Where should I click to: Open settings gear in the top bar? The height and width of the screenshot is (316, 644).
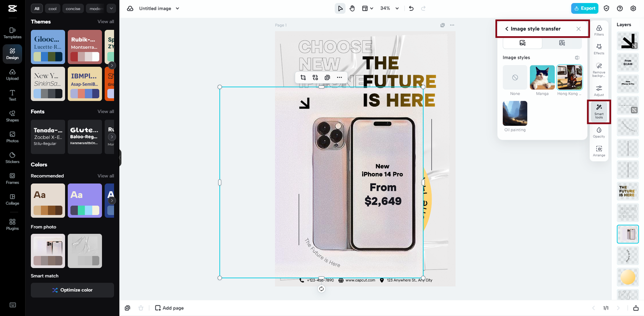[633, 9]
